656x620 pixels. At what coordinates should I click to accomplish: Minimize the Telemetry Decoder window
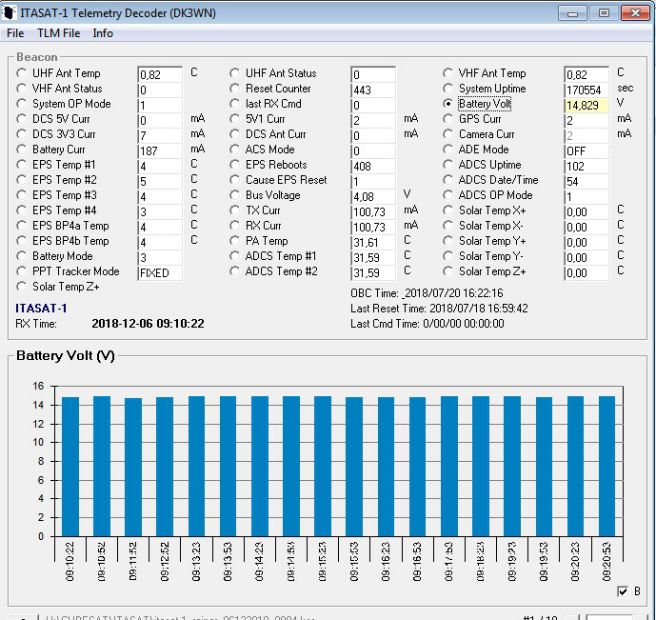575,14
